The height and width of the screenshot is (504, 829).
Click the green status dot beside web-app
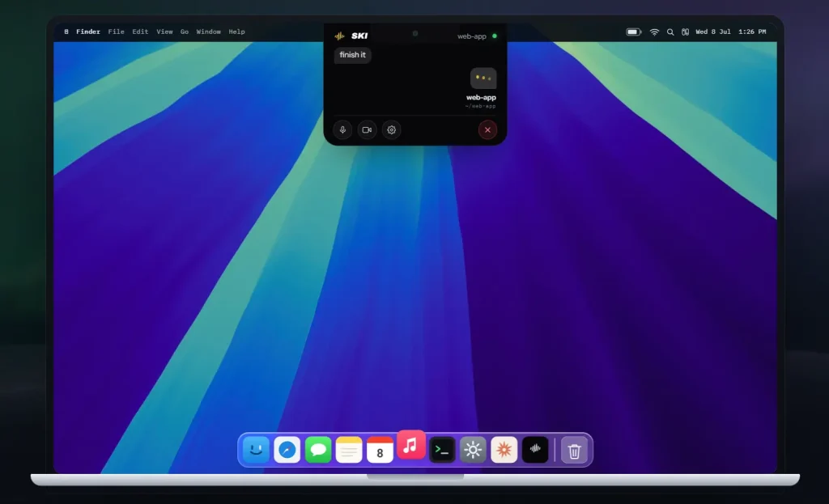tap(495, 36)
